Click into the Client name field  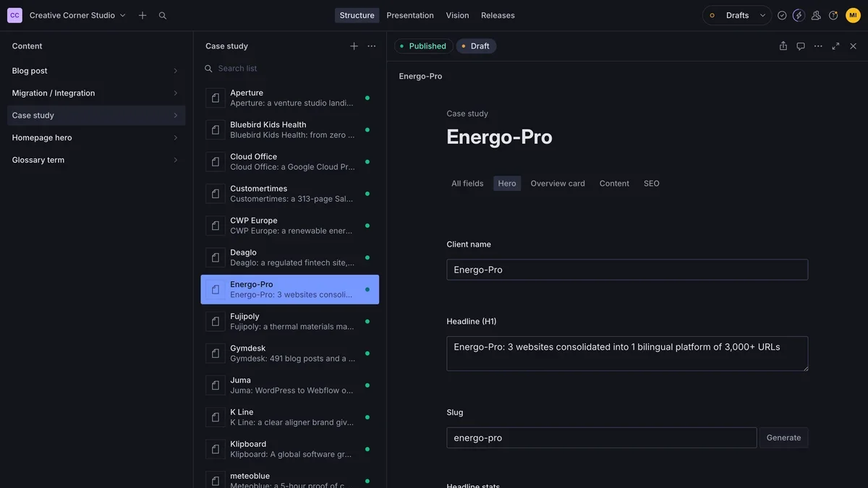(627, 270)
